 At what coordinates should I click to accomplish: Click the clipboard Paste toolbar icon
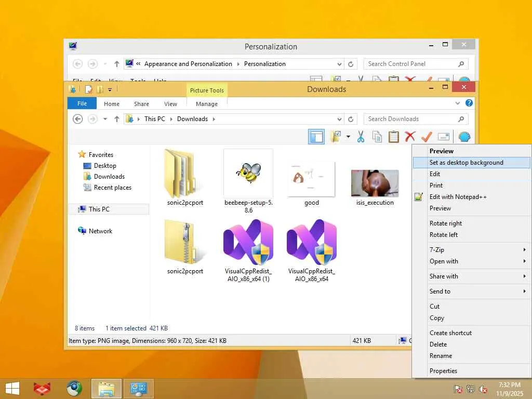click(x=393, y=137)
